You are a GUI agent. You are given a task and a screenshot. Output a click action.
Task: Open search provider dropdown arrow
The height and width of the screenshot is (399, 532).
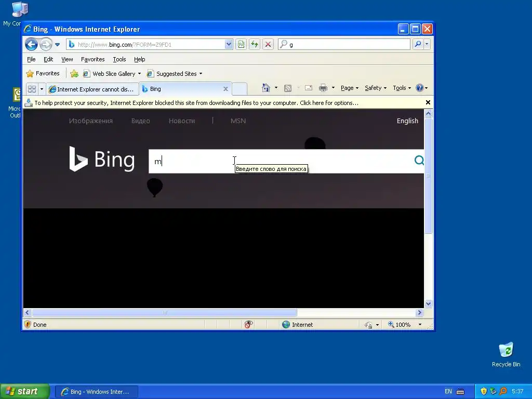427,44
